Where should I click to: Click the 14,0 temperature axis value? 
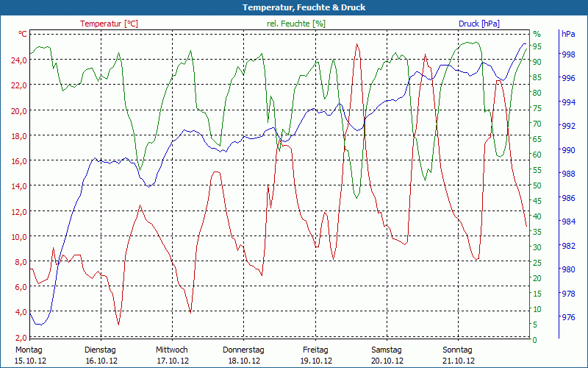20,186
